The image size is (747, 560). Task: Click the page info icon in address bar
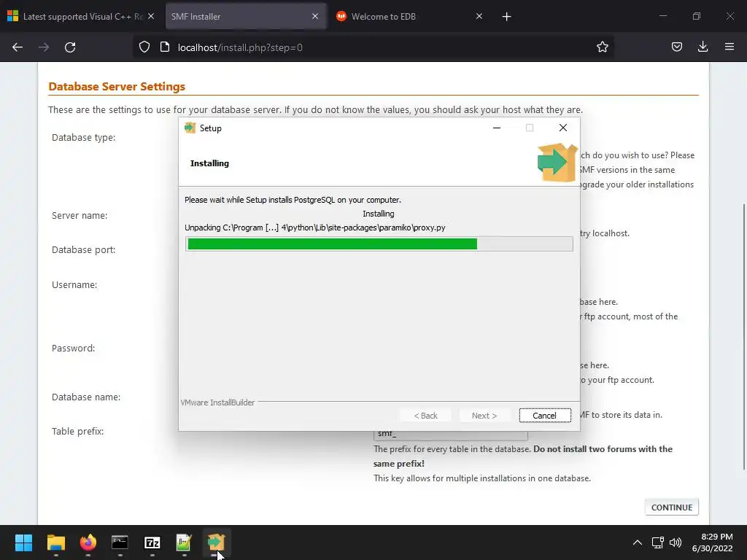165,47
